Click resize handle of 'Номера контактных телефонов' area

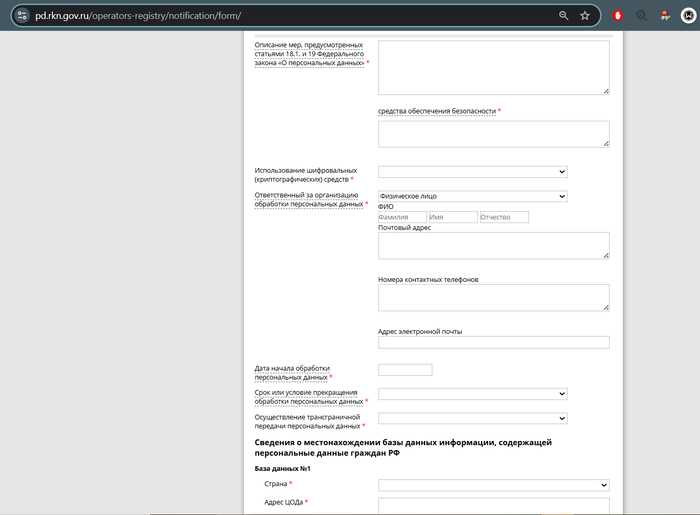(606, 307)
